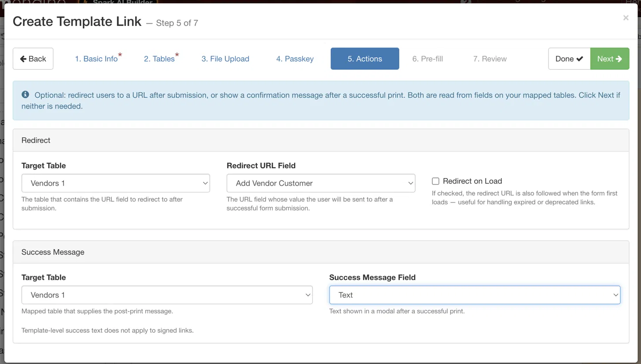Click the "Redirect" panel heading
Viewport: 641px width, 364px height.
(36, 140)
